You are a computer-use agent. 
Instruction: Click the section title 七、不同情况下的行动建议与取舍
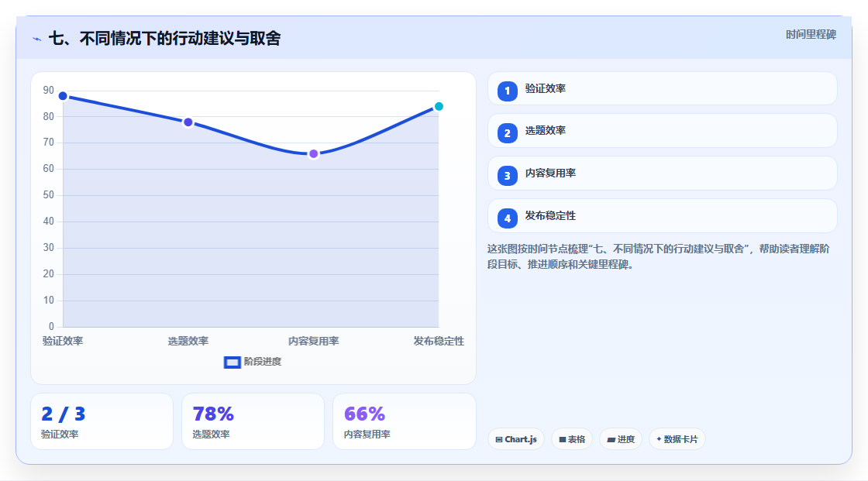pyautogui.click(x=164, y=38)
